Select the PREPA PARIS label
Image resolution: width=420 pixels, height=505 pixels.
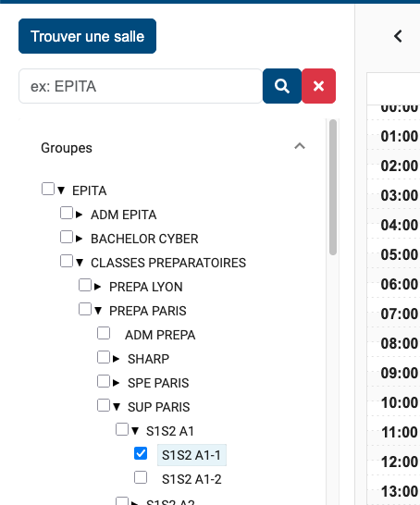click(148, 311)
